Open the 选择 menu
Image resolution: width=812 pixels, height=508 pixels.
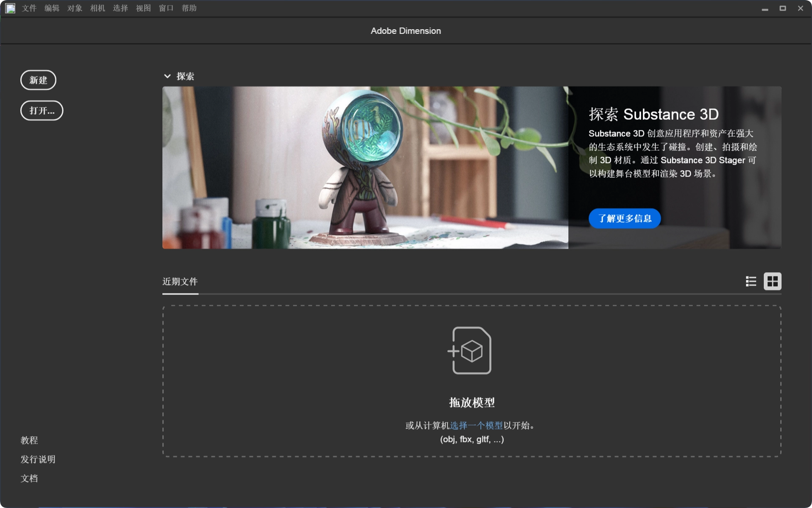coord(121,8)
